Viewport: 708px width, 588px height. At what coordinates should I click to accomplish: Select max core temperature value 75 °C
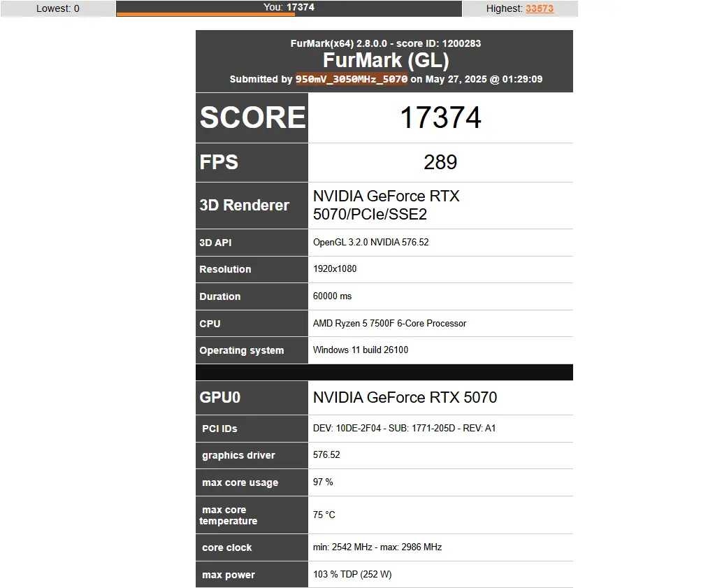pyautogui.click(x=324, y=515)
